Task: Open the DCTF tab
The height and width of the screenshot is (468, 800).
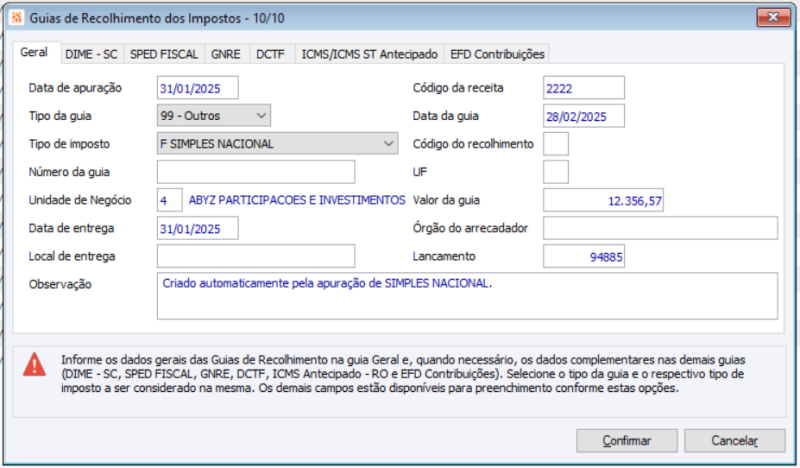Action: tap(270, 54)
